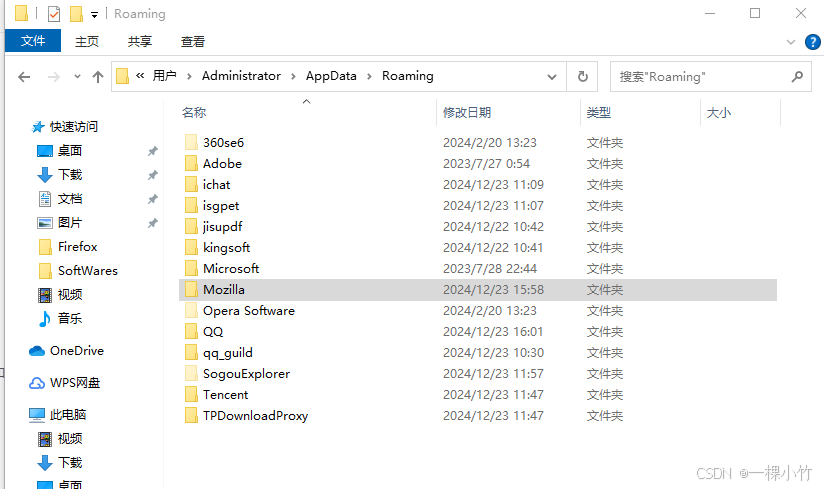
Task: Sort by the 名称 column header
Action: coord(194,112)
